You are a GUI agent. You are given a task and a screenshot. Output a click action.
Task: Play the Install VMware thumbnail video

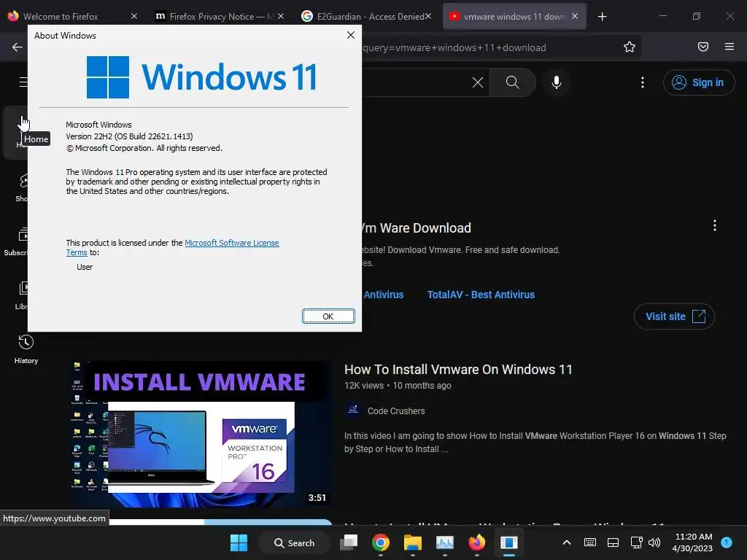tap(201, 433)
